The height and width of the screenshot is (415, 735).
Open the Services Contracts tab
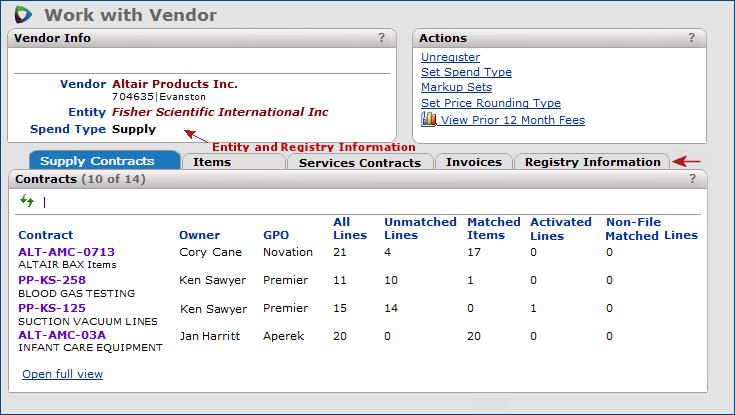pyautogui.click(x=359, y=162)
